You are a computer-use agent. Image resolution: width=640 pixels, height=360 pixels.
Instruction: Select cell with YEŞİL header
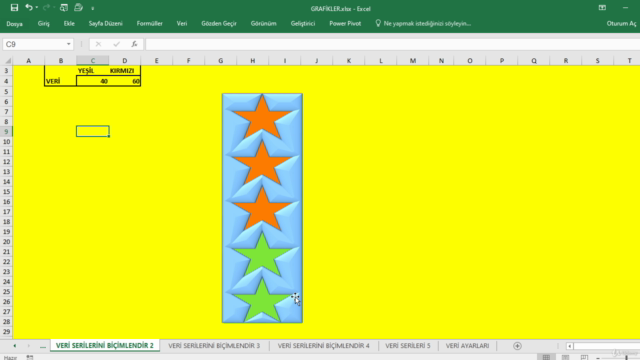[x=93, y=71]
